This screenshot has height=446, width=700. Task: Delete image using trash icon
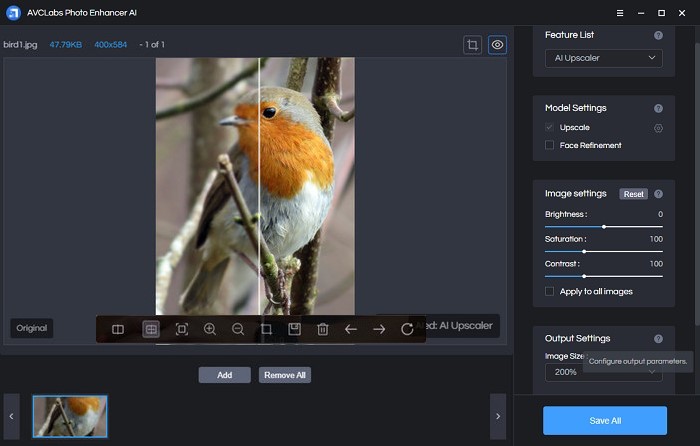point(323,329)
